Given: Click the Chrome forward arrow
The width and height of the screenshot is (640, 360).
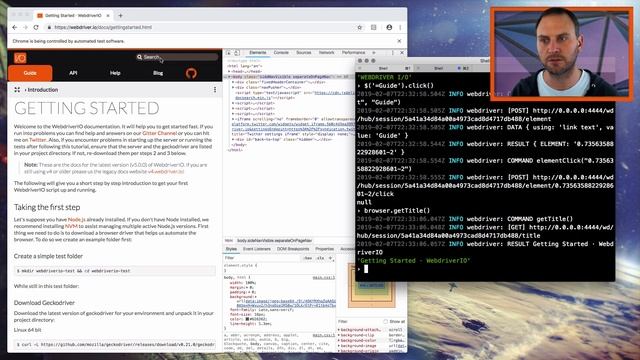Looking at the screenshot, I should click(25, 27).
